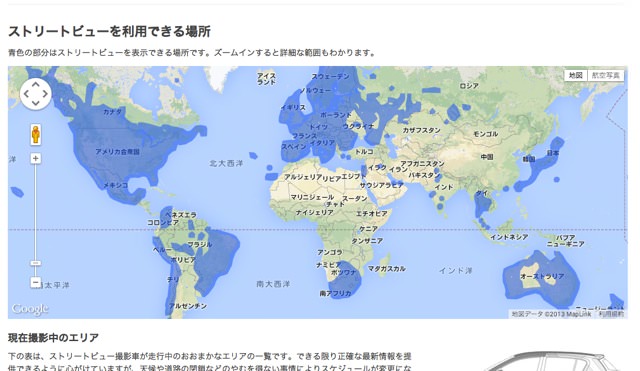Click the メキシコ map label
Image resolution: width=640 pixels, height=371 pixels.
(x=116, y=185)
